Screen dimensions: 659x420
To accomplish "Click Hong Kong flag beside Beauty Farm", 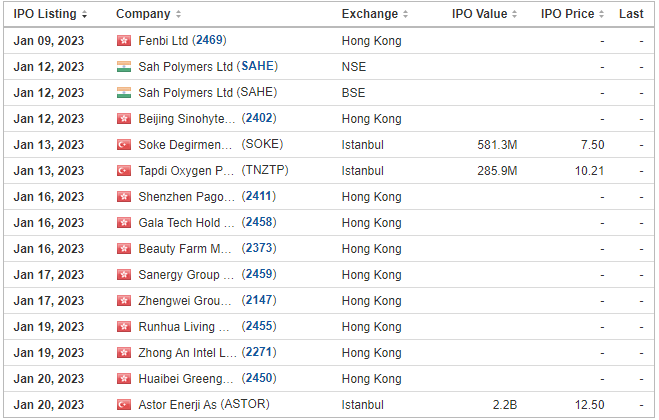I will 124,249.
